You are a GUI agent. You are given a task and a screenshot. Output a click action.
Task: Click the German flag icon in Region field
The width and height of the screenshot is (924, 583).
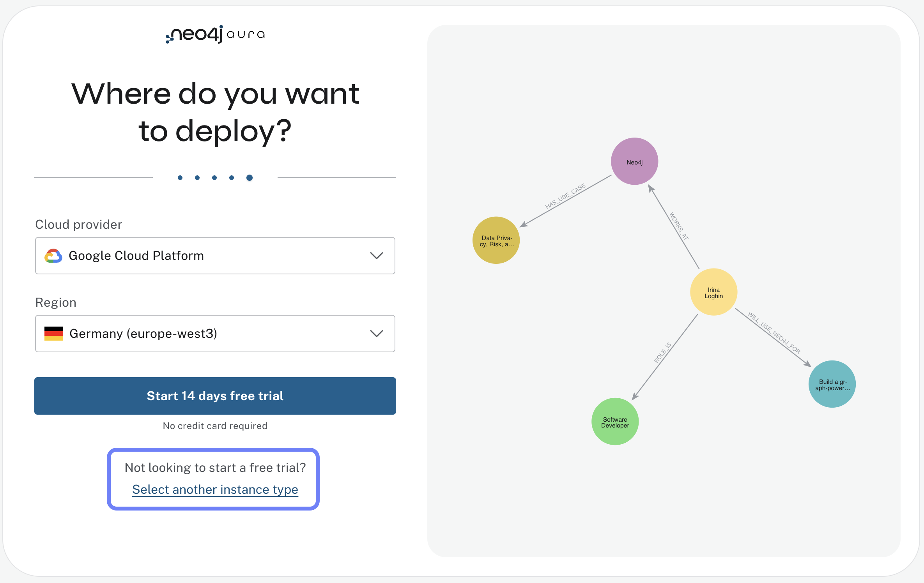[x=54, y=334]
